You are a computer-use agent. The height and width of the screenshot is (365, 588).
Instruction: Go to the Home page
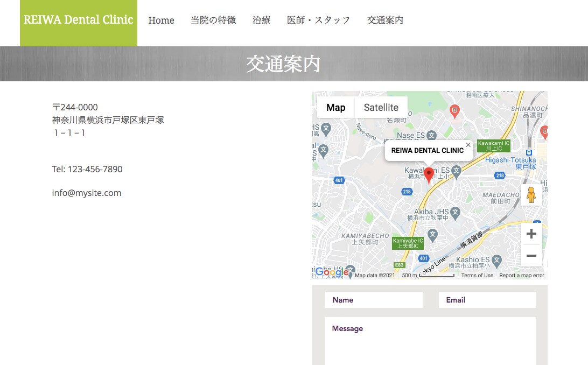161,20
